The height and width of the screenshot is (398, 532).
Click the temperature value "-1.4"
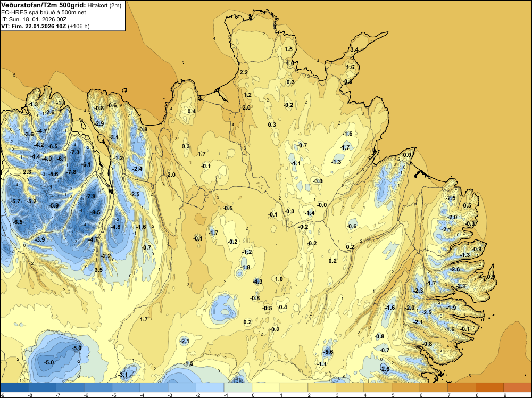point(310,213)
